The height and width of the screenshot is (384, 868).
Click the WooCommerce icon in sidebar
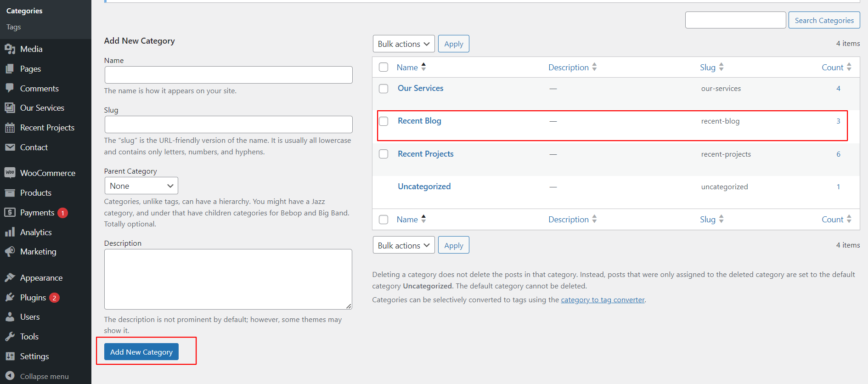10,173
